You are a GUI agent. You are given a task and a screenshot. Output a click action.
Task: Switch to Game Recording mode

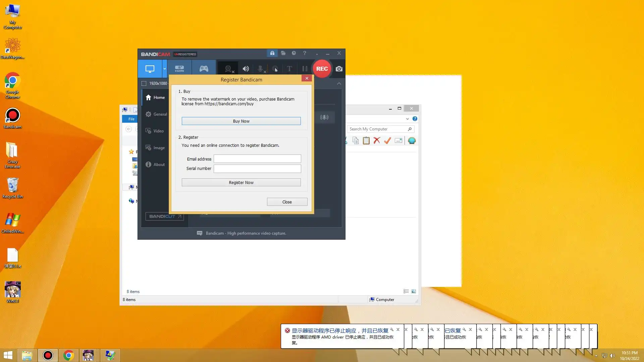click(x=204, y=69)
